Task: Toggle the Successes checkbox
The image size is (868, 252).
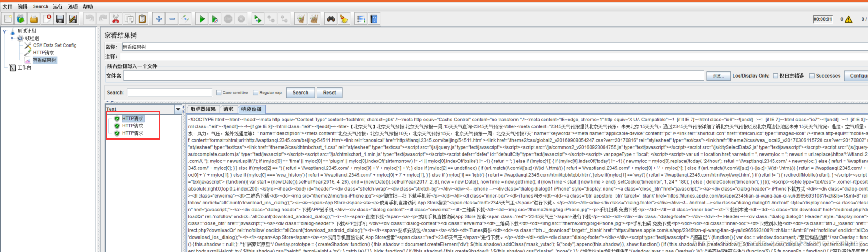Action: tap(812, 76)
